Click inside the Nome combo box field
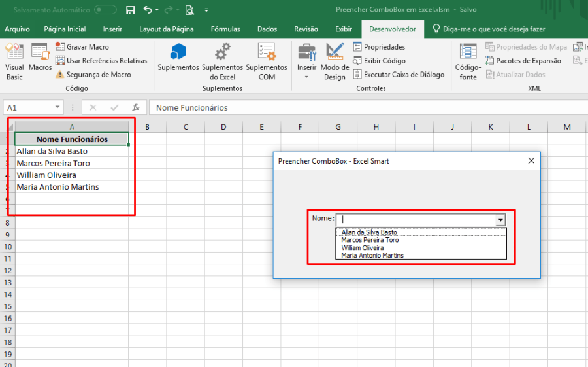The width and height of the screenshot is (588, 367). click(x=416, y=220)
